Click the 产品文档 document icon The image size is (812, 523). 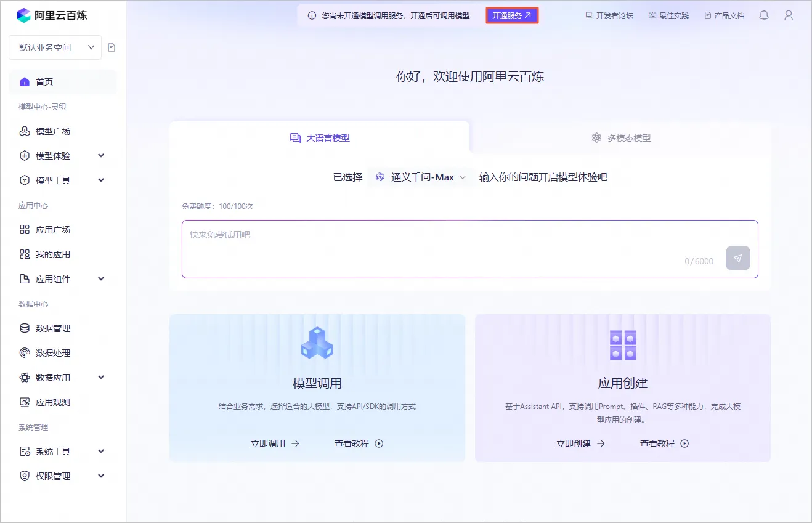click(x=708, y=15)
